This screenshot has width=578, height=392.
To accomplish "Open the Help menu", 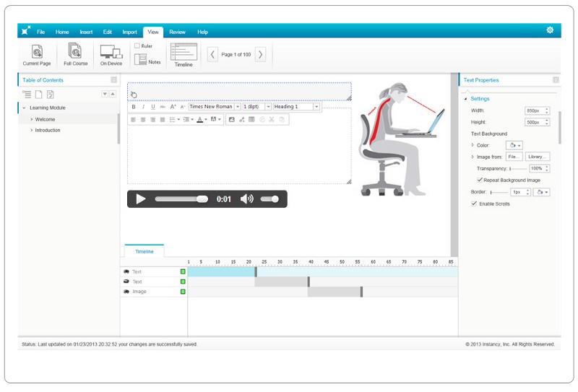I will pyautogui.click(x=202, y=32).
